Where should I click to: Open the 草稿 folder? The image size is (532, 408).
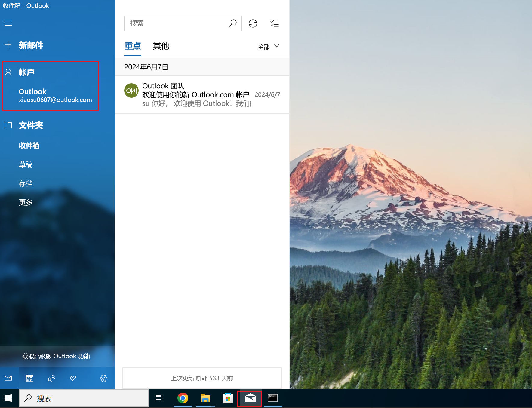point(26,164)
